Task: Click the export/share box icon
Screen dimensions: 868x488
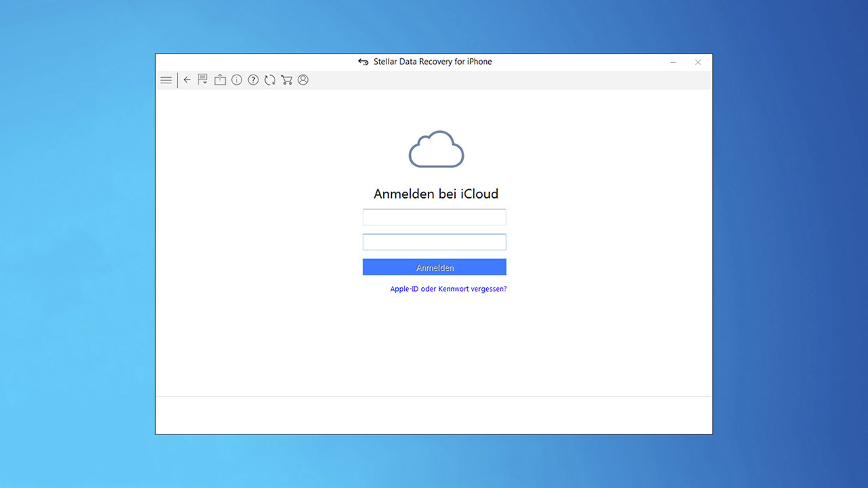Action: (x=220, y=80)
